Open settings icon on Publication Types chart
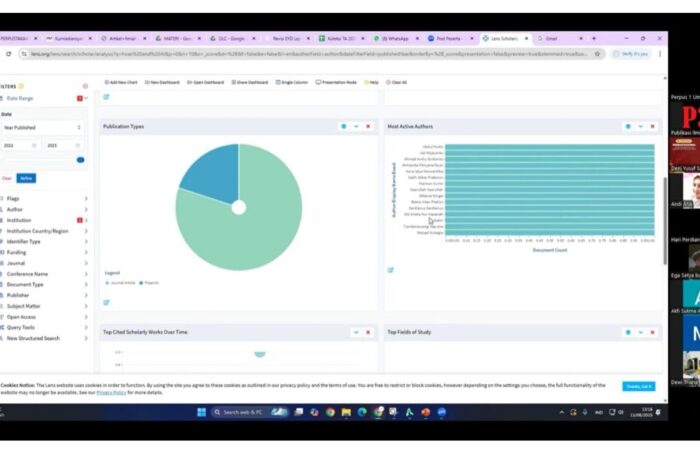Viewport: 700px width, 450px height. click(343, 126)
